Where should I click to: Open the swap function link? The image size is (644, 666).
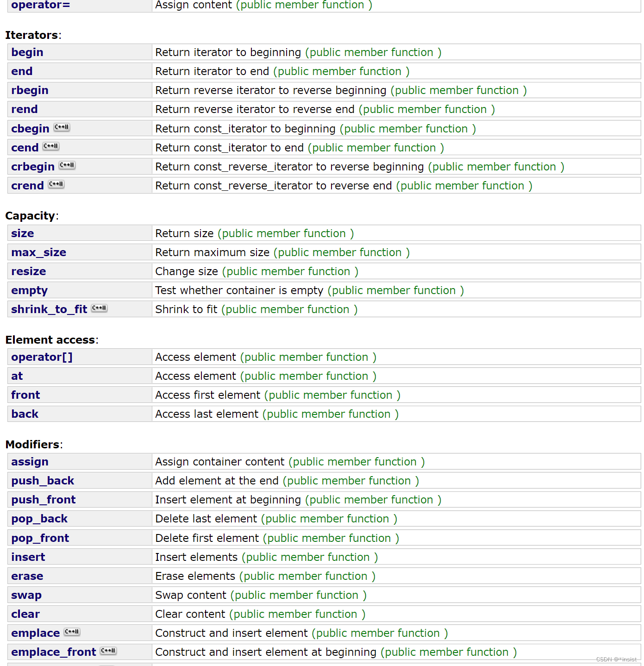coord(26,595)
